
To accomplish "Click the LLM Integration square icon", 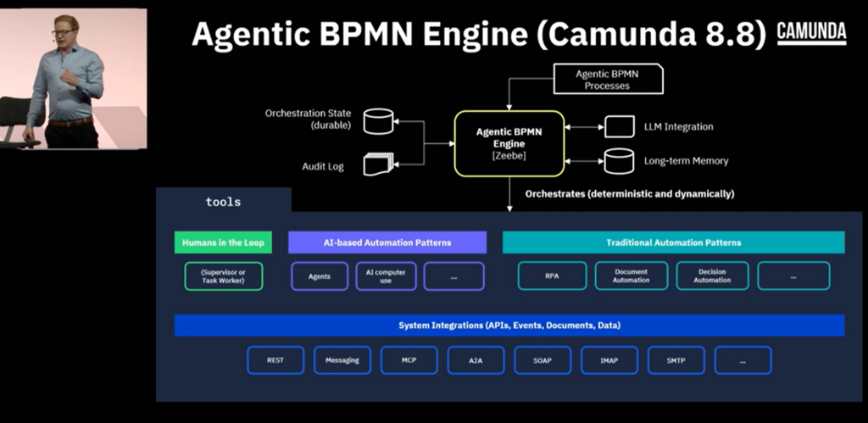I will click(x=619, y=126).
